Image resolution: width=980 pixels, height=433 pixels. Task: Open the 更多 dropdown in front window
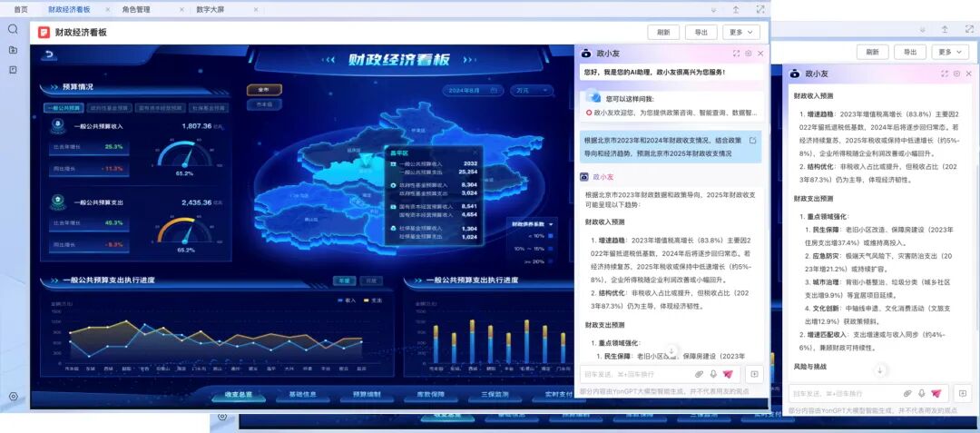(x=741, y=33)
